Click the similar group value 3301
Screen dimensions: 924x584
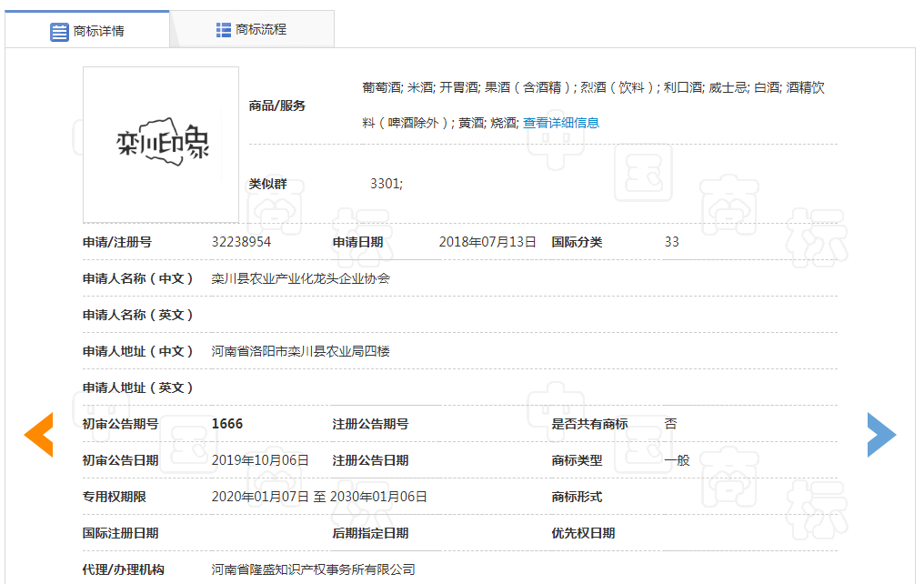click(x=386, y=184)
